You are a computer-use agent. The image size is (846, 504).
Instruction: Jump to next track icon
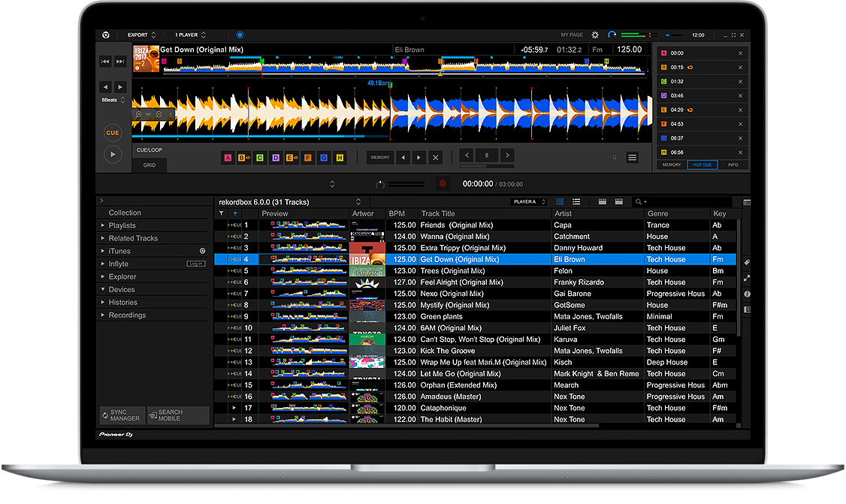[120, 62]
